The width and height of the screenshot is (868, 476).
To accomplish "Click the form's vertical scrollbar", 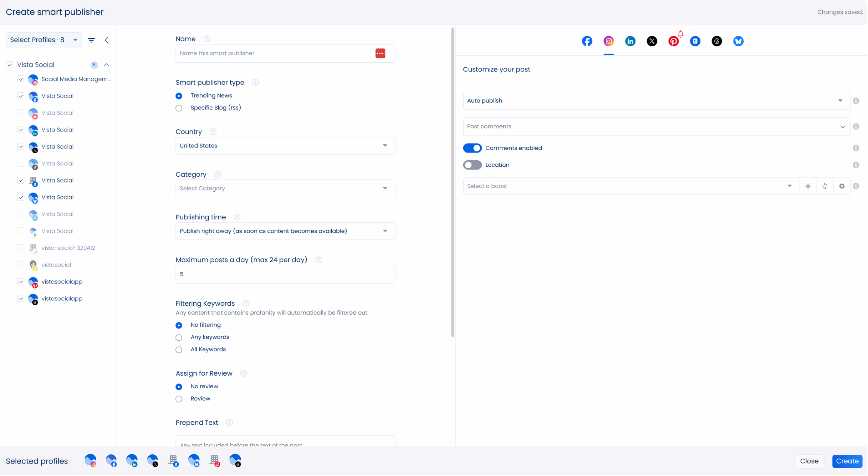I will 453,182.
